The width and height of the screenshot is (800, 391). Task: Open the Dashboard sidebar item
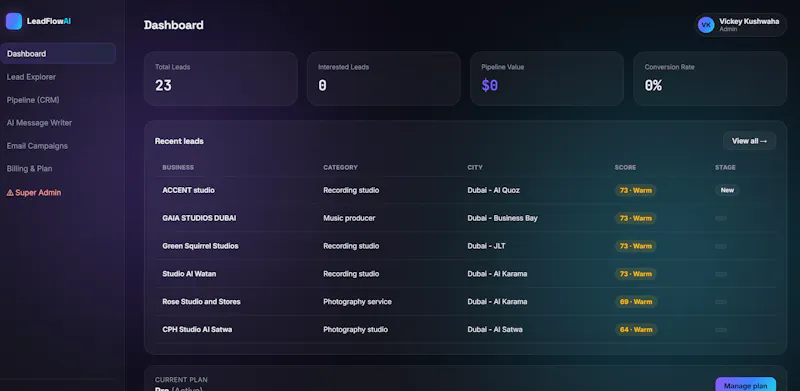tap(58, 54)
